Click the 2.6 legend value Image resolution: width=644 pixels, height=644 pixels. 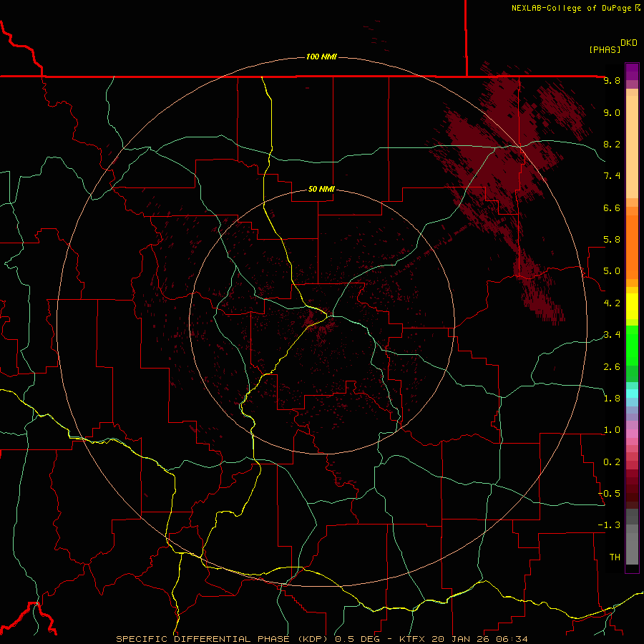[612, 366]
